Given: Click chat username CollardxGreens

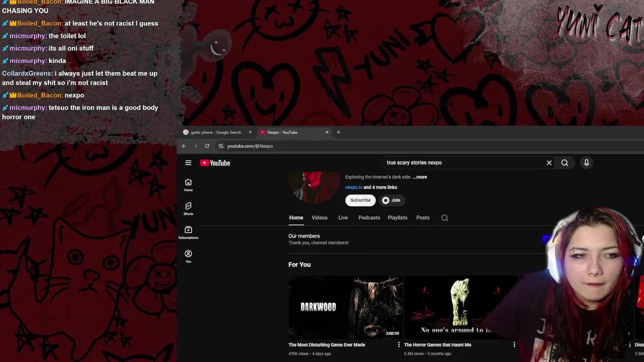Looking at the screenshot, I should (x=27, y=73).
